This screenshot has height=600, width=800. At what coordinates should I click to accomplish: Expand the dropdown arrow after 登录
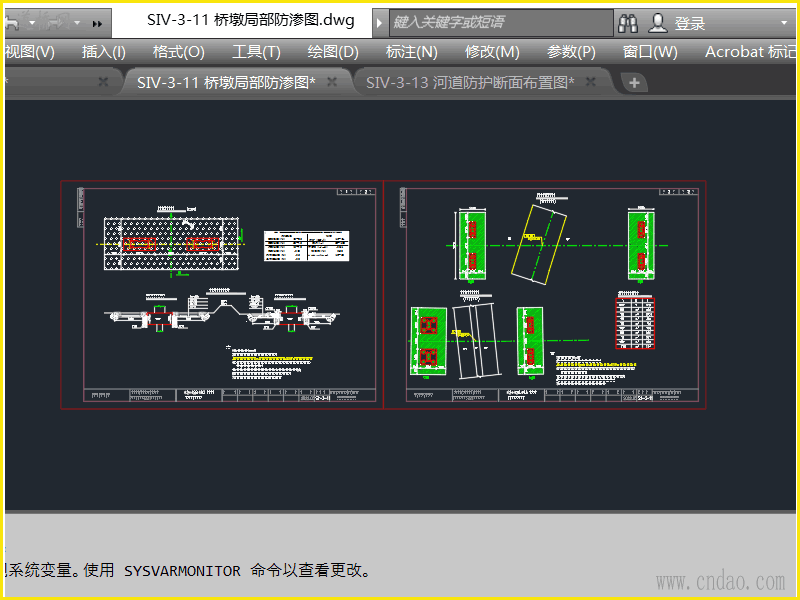(784, 23)
